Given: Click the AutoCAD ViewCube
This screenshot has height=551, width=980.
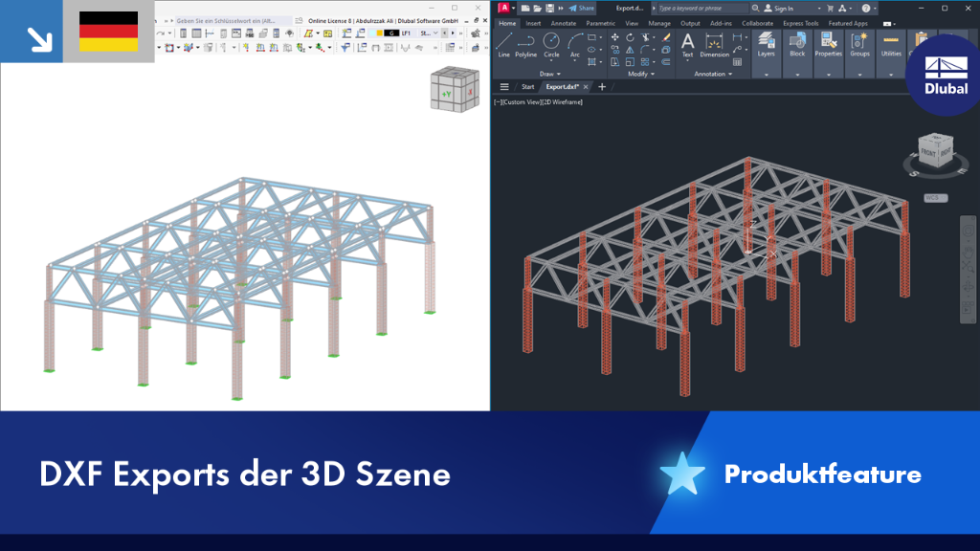Looking at the screenshot, I should (x=936, y=152).
